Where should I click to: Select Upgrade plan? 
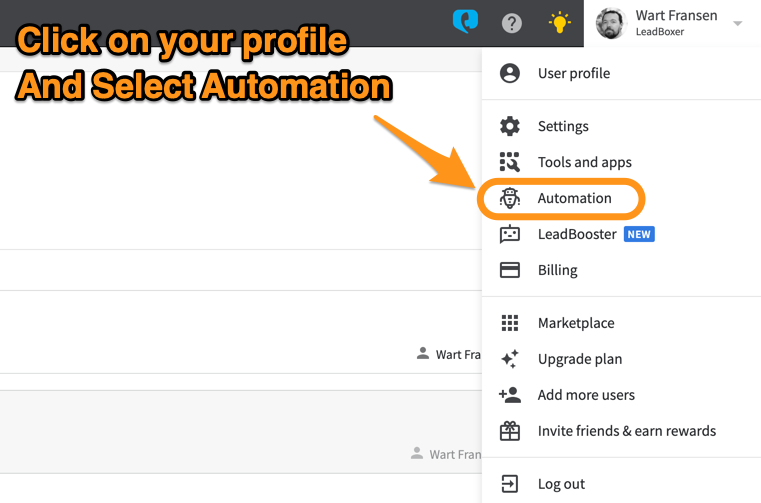580,359
